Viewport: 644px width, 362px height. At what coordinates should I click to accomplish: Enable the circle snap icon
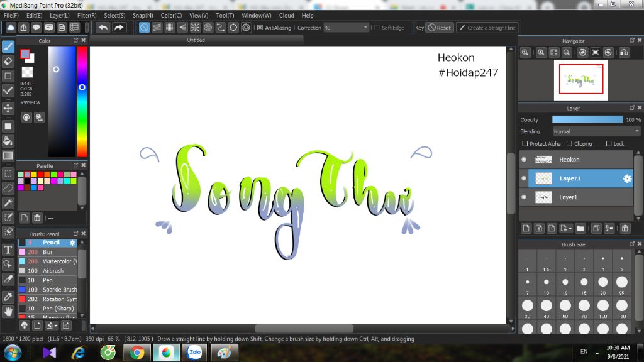pyautogui.click(x=208, y=28)
